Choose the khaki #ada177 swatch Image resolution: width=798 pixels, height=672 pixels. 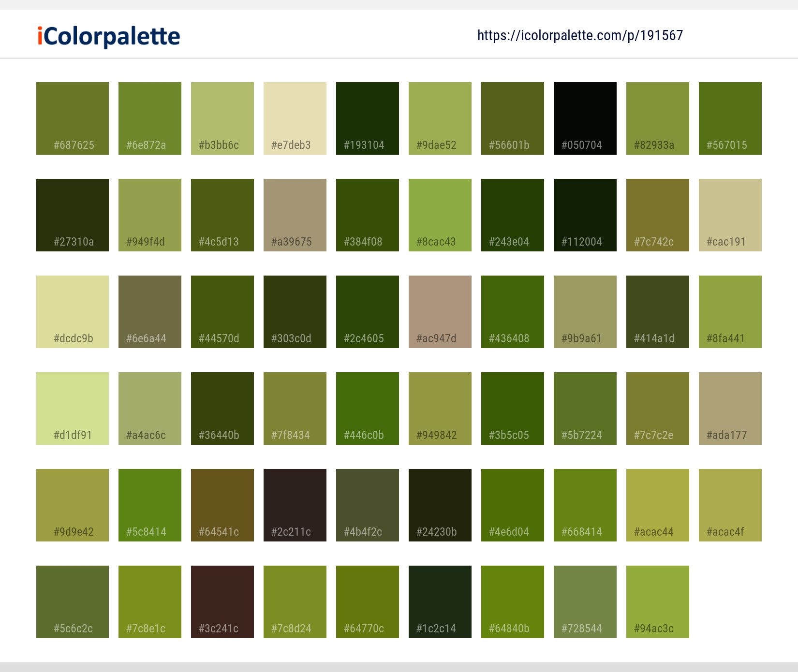[x=730, y=409]
